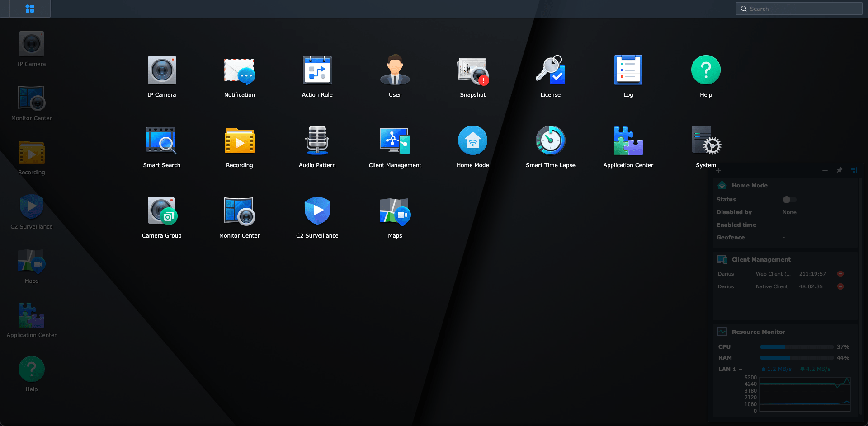The width and height of the screenshot is (868, 426).
Task: Minimize the widget panel with the dash
Action: [x=825, y=170]
